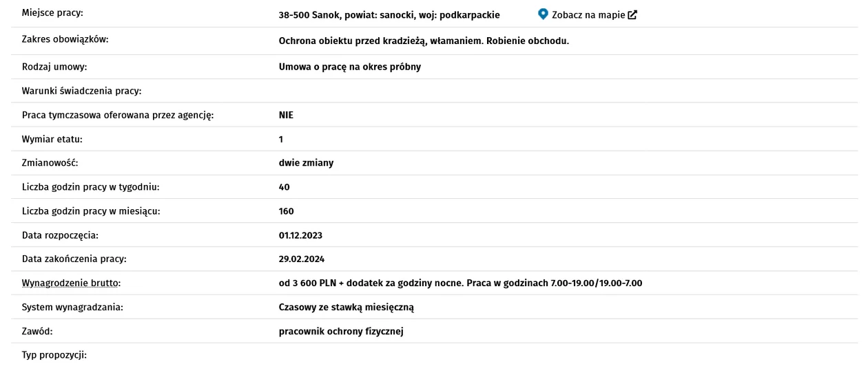The height and width of the screenshot is (366, 868).
Task: Click the NIE value for agency work
Action: [286, 115]
